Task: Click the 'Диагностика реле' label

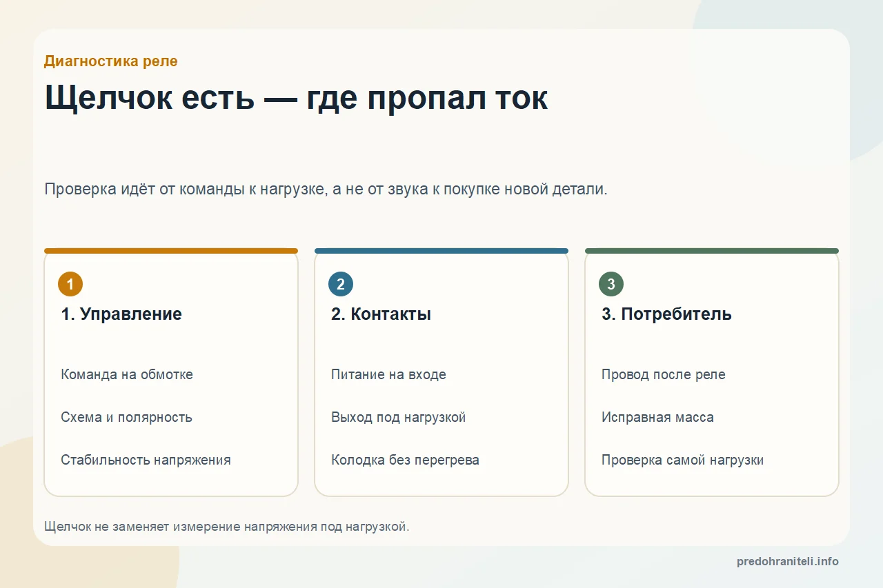Action: [110, 61]
